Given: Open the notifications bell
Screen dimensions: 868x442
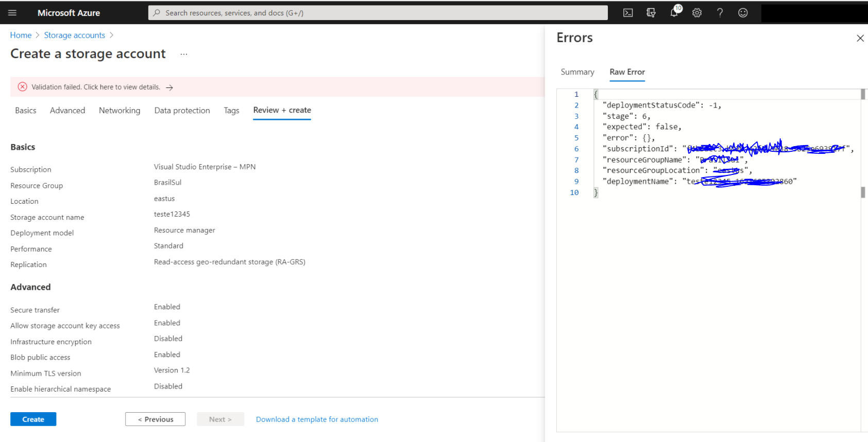Looking at the screenshot, I should pyautogui.click(x=674, y=12).
